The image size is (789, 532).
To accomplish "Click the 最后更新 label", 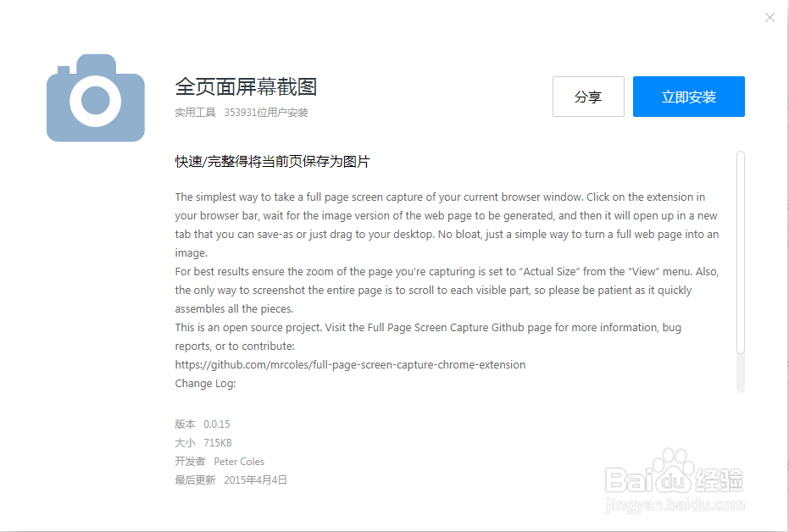I will point(195,479).
